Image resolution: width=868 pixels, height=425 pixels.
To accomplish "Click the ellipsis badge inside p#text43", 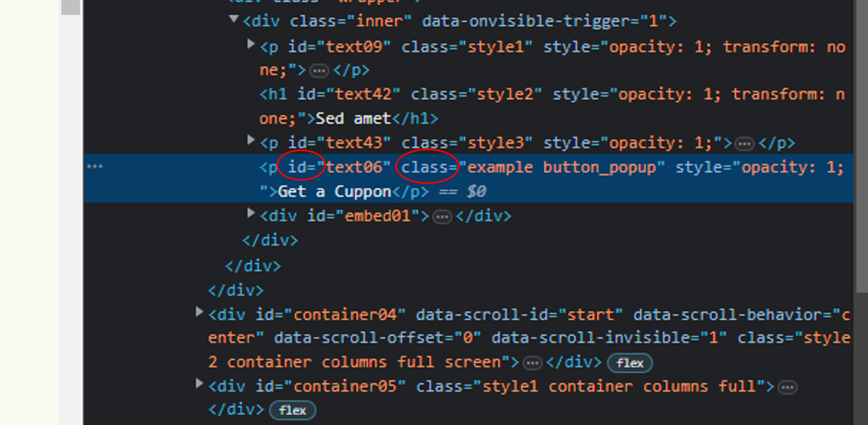I will [x=745, y=144].
